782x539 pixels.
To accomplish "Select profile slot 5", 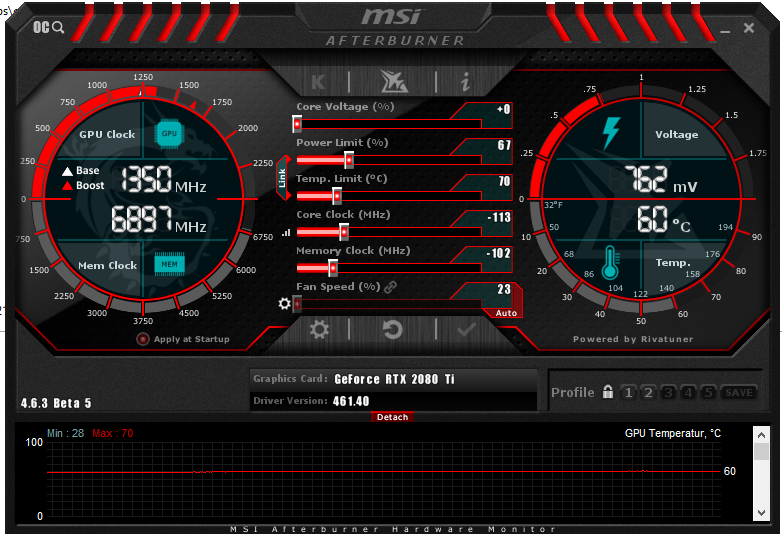I will pyautogui.click(x=708, y=393).
